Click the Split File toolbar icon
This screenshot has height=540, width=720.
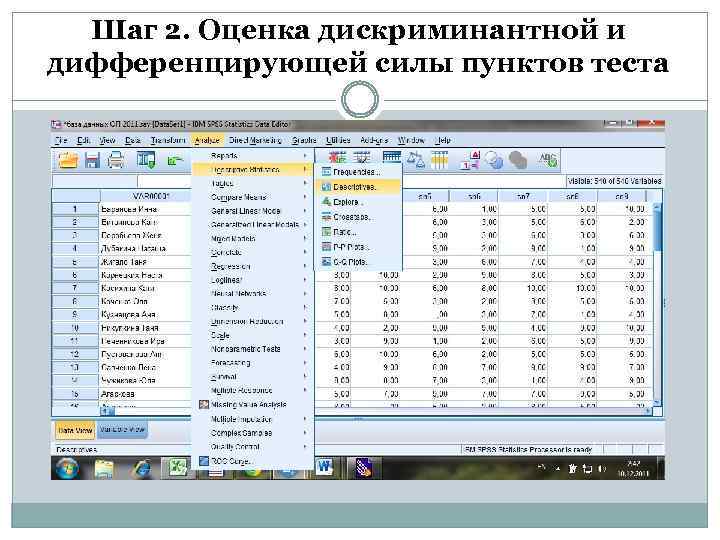tap(392, 157)
